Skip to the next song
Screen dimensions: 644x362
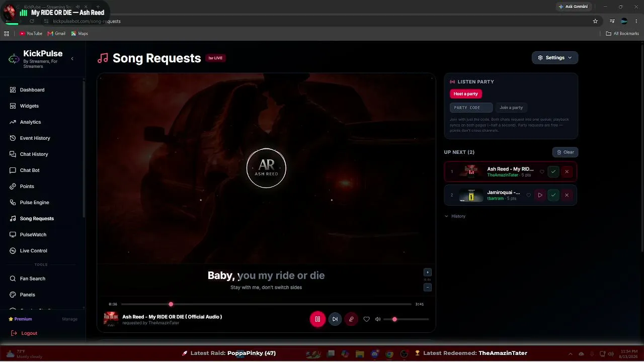[x=335, y=319]
